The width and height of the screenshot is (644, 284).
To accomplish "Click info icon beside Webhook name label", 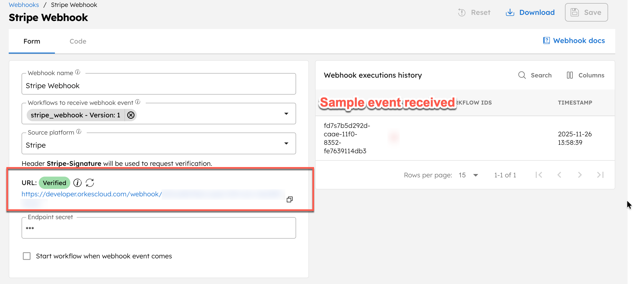I will point(78,72).
